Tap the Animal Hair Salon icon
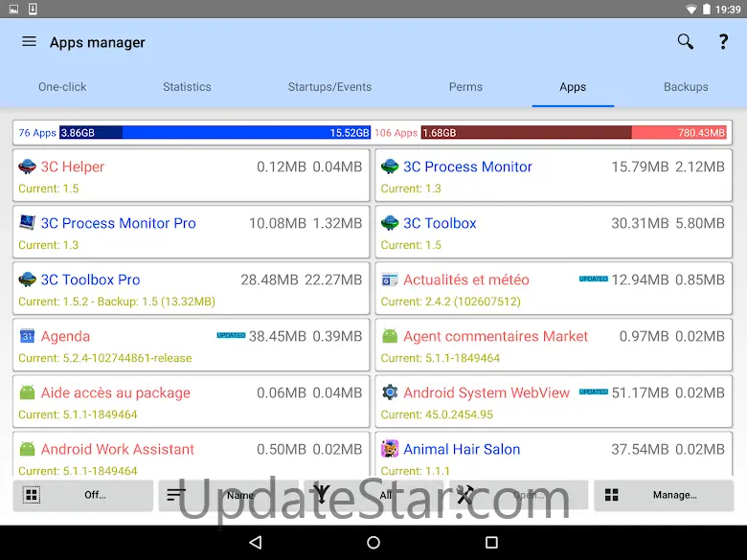Screen dimensions: 747x560 tap(390, 449)
